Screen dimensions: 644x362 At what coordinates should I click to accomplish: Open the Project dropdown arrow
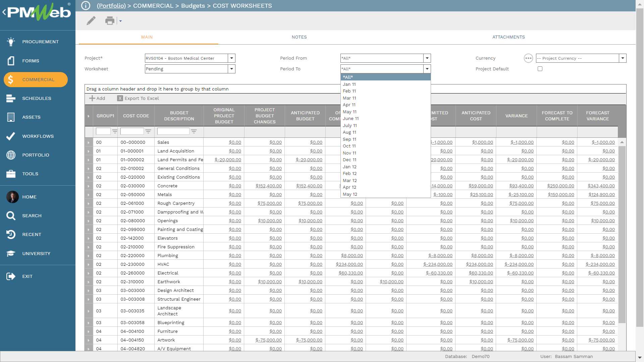coord(231,58)
